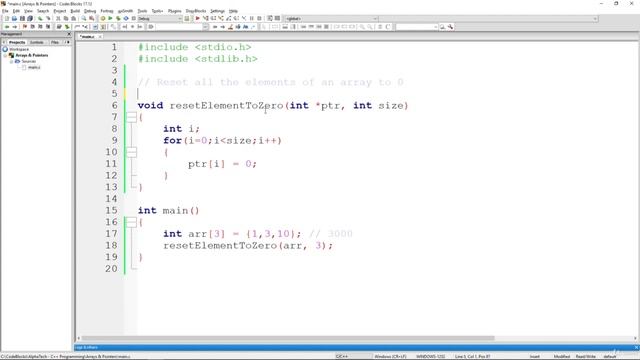Collapse the main function fold on line 16
Viewport: 640px width, 360px height.
coord(131,222)
